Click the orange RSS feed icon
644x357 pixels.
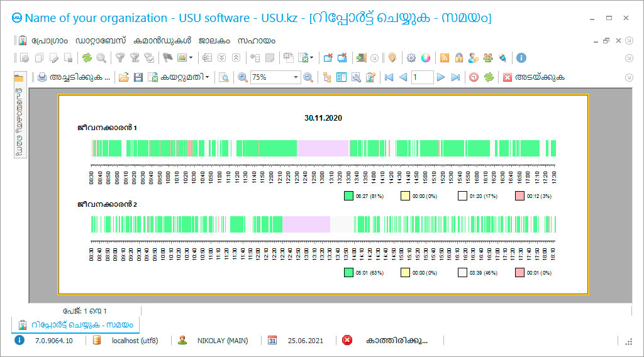445,58
